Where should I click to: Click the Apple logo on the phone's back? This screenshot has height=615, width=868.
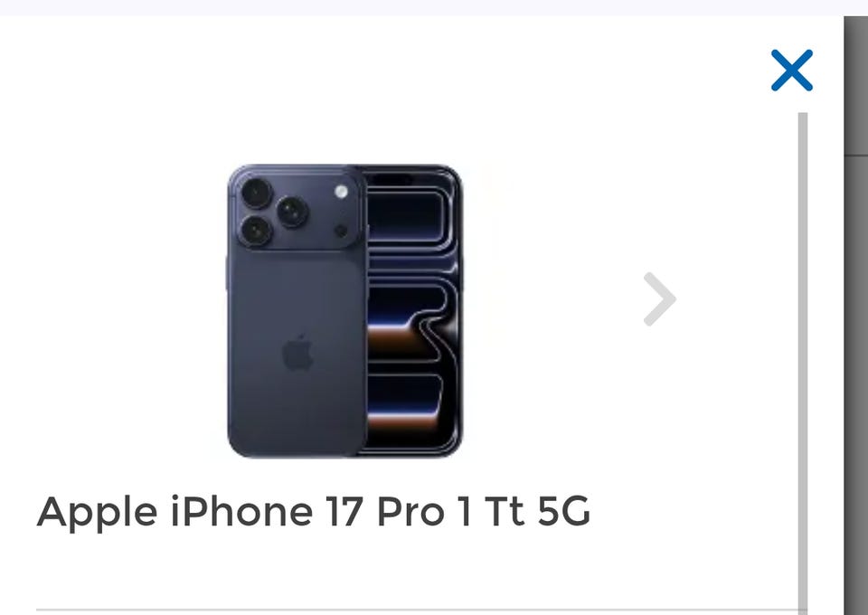click(297, 353)
